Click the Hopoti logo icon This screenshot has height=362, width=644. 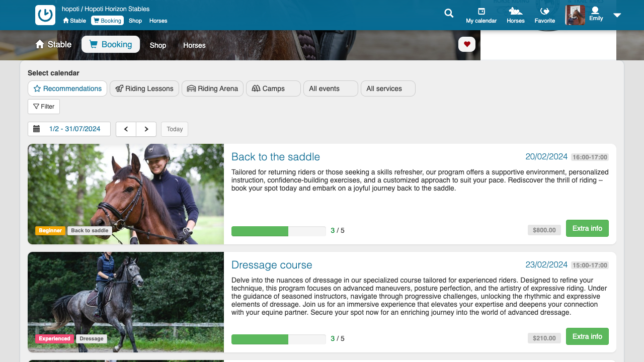[45, 15]
